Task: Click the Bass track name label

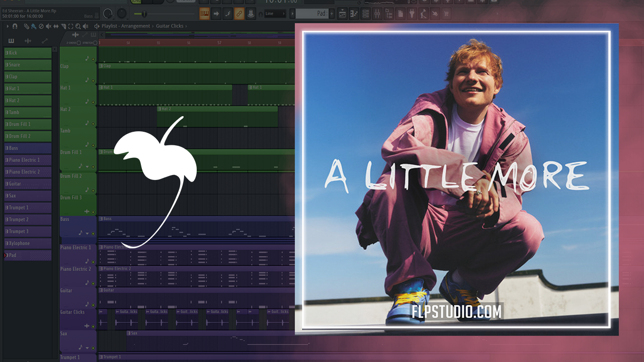Action: coord(65,219)
